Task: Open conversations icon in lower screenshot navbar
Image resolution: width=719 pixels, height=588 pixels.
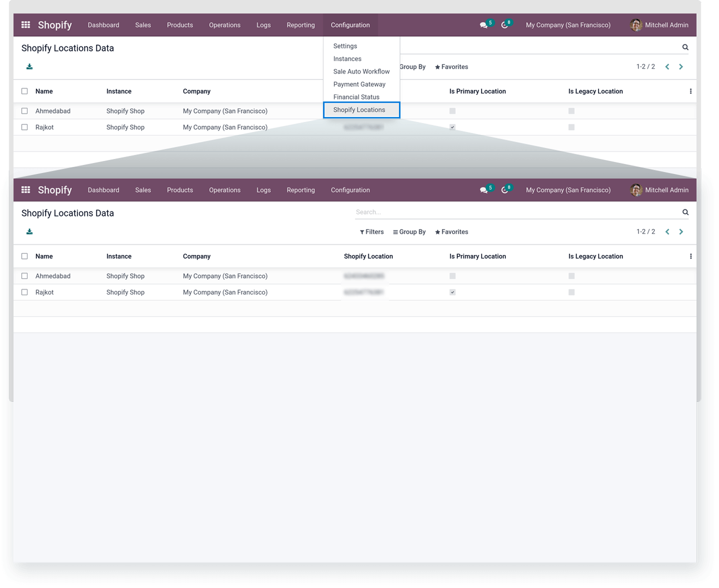Action: [x=484, y=190]
